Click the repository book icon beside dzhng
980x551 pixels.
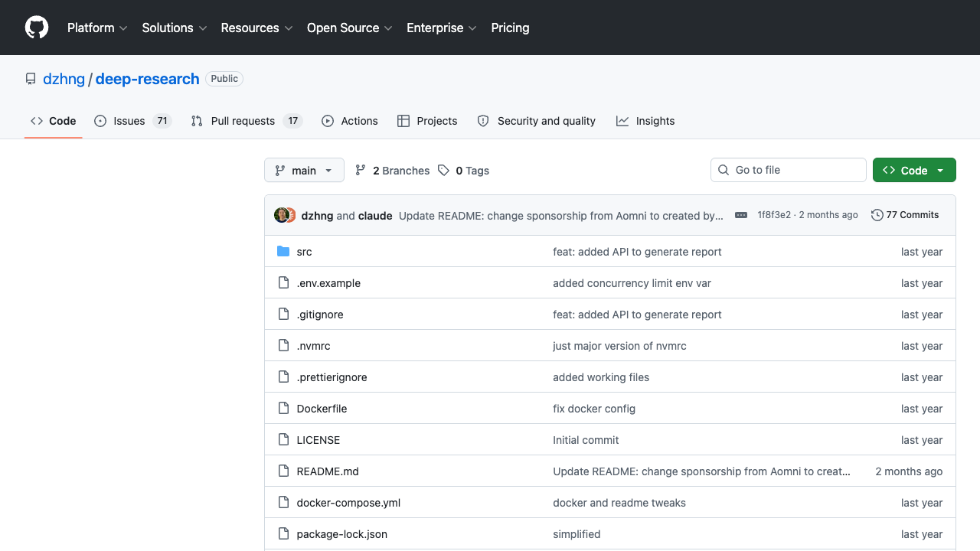[31, 79]
